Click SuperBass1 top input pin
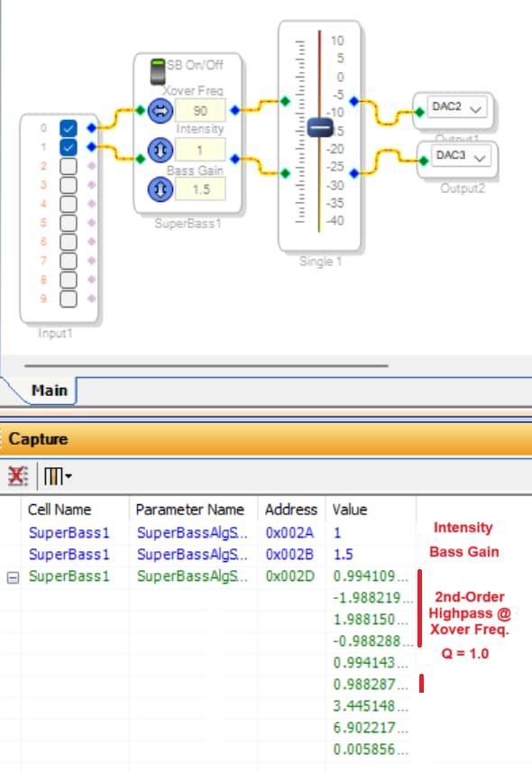 tap(141, 110)
